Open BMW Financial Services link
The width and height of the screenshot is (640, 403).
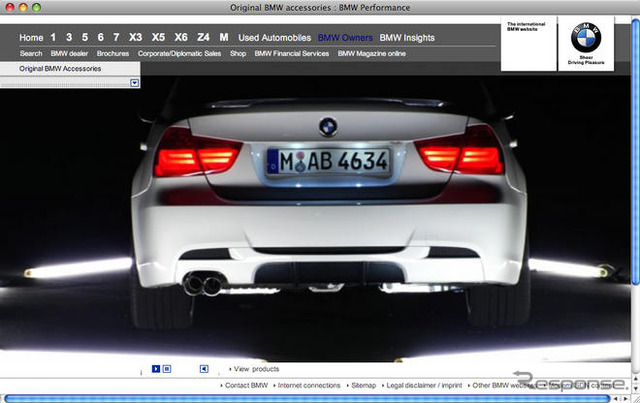(292, 53)
